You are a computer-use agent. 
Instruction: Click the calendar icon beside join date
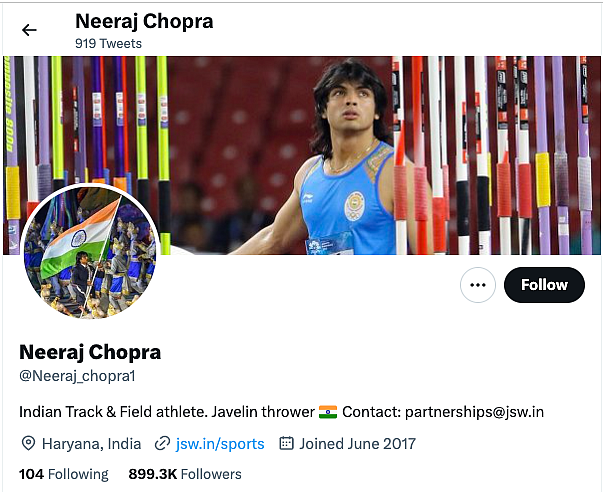286,443
